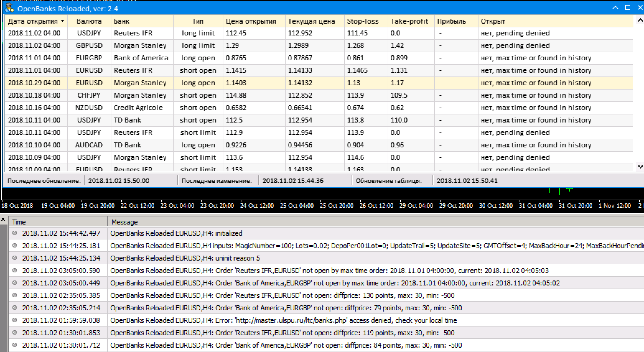This screenshot has width=644, height=352.
Task: Click the status icon of log entry 01:59:59.038
Action: pos(15,320)
